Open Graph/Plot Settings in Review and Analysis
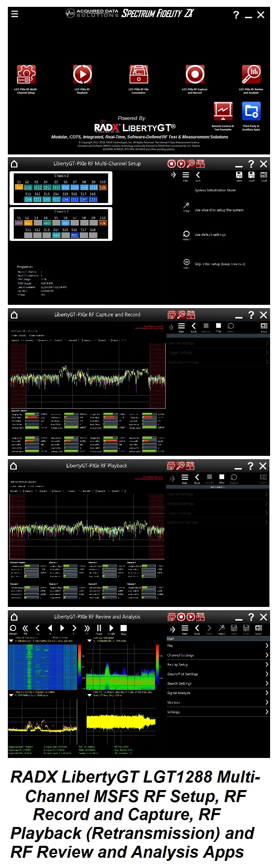The width and height of the screenshot is (280, 868). [218, 674]
